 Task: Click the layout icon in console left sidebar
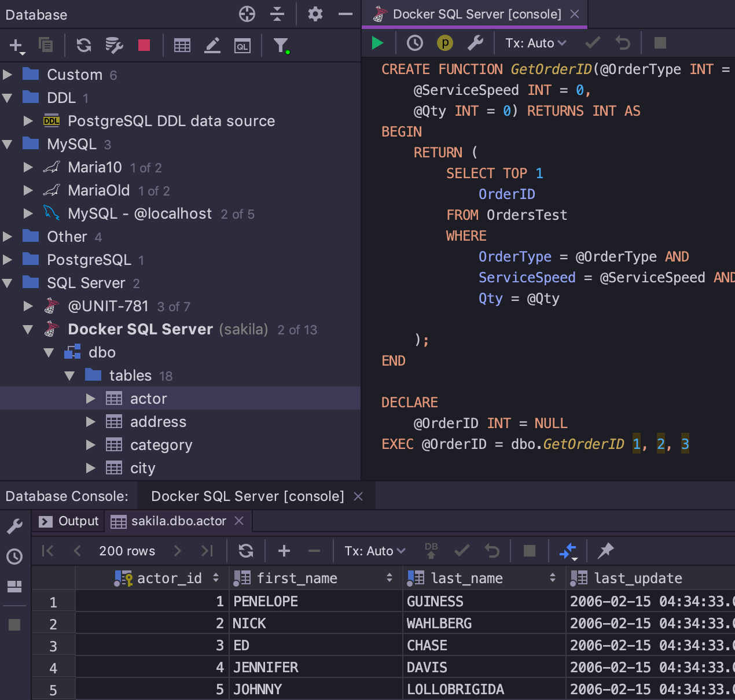click(14, 587)
